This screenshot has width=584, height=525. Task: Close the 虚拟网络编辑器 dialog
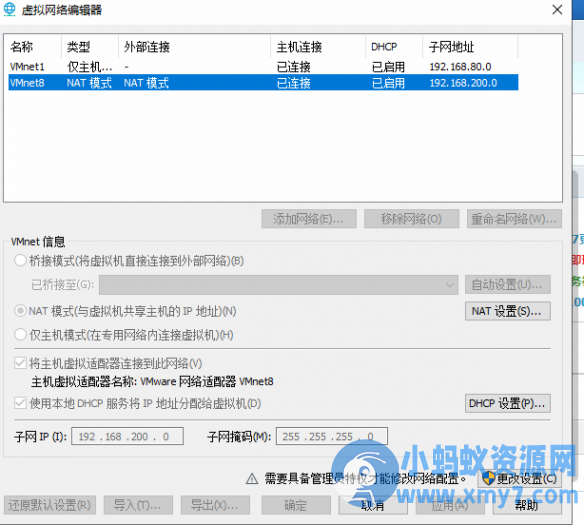[x=557, y=10]
